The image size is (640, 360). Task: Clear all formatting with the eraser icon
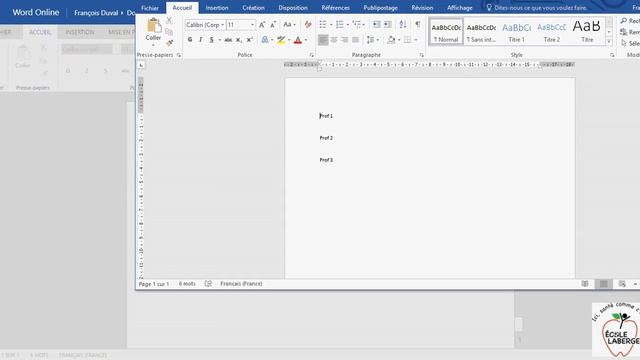308,25
